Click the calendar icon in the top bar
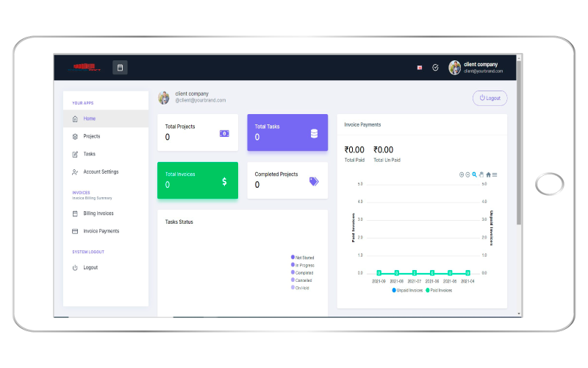Screen dimensions: 588x368 (x=121, y=68)
